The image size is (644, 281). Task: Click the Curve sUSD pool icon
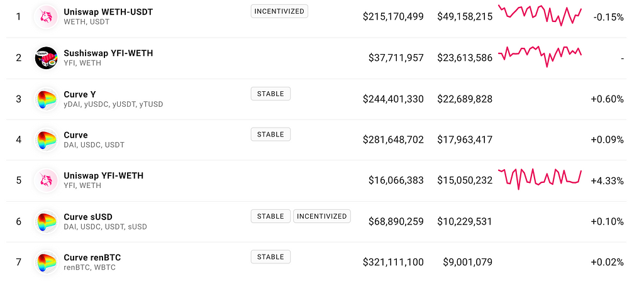tap(47, 221)
